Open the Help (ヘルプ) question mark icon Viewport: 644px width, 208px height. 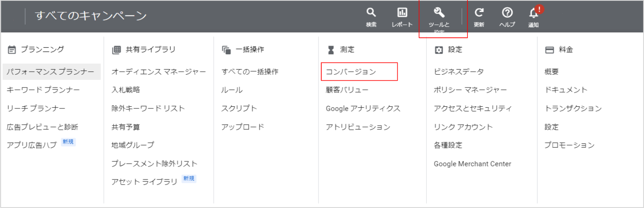[x=507, y=13]
